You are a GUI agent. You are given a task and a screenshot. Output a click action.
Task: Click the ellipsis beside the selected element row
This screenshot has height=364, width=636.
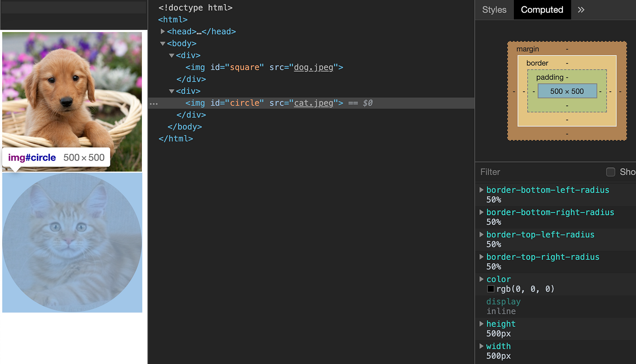point(154,104)
